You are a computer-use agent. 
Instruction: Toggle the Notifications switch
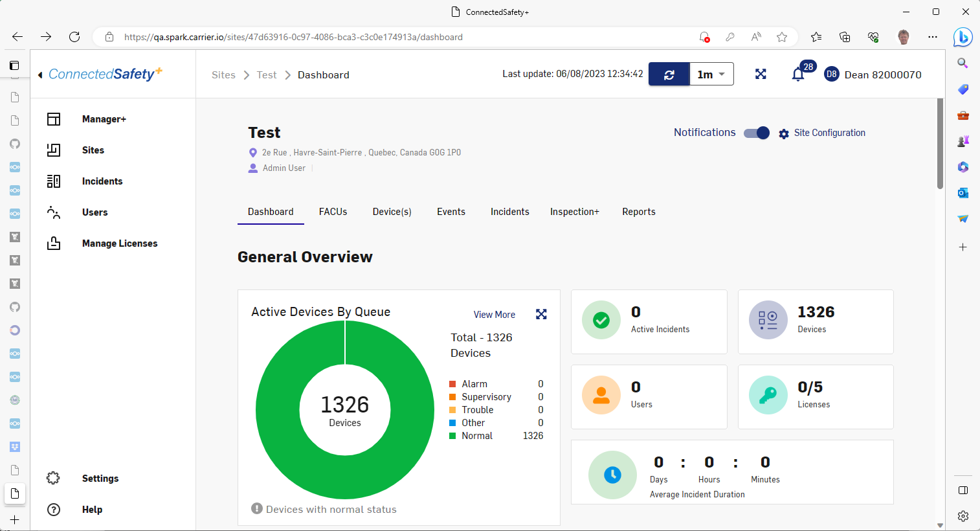coord(756,133)
